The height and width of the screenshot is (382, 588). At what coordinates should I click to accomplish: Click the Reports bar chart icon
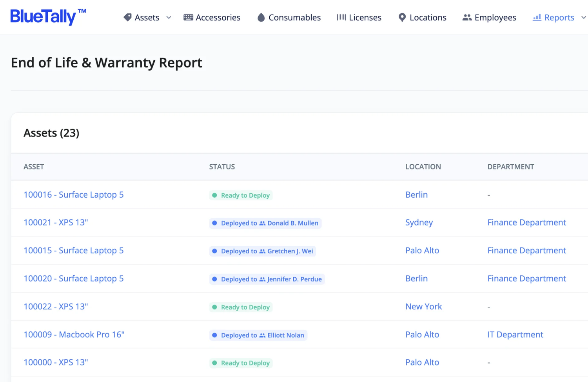(x=537, y=17)
